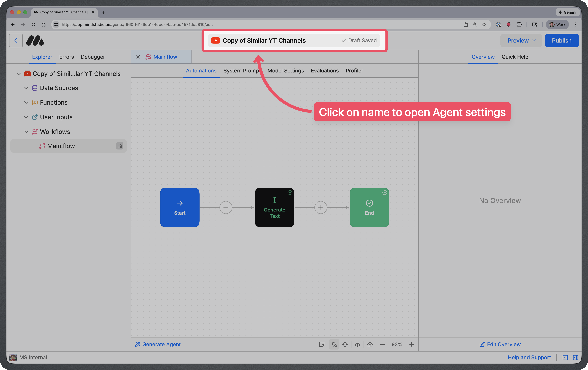
Task: Toggle the left sidebar panel
Action: click(565, 357)
